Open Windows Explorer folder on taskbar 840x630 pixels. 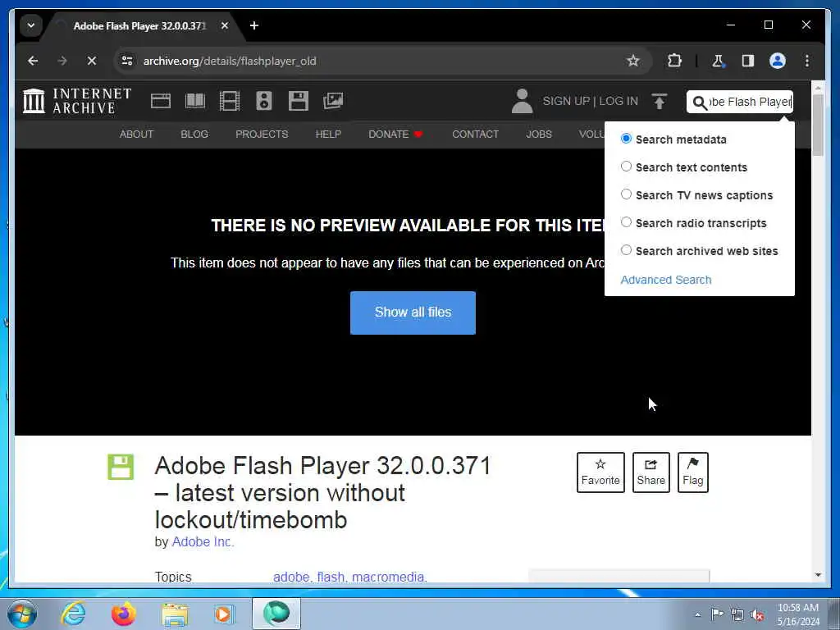(x=175, y=614)
